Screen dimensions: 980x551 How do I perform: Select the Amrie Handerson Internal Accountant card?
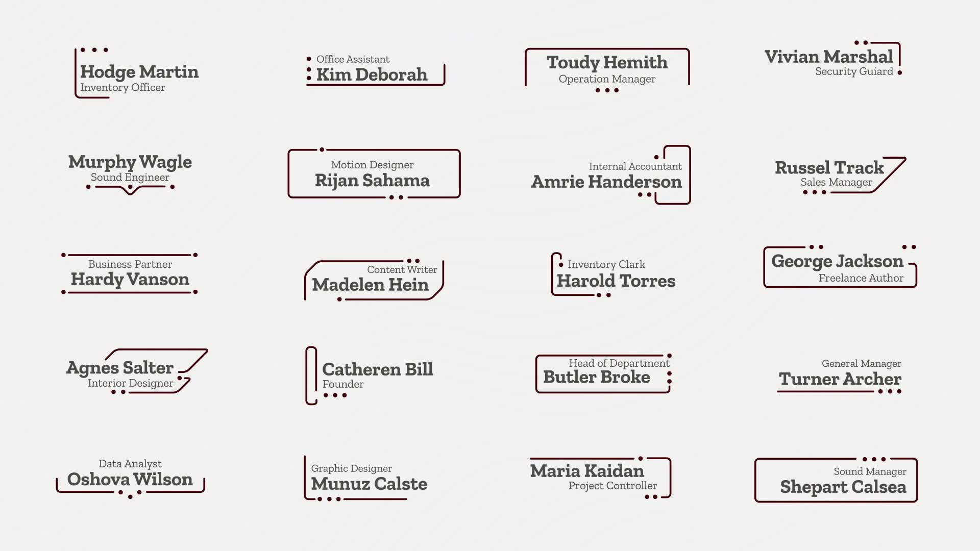pos(607,175)
